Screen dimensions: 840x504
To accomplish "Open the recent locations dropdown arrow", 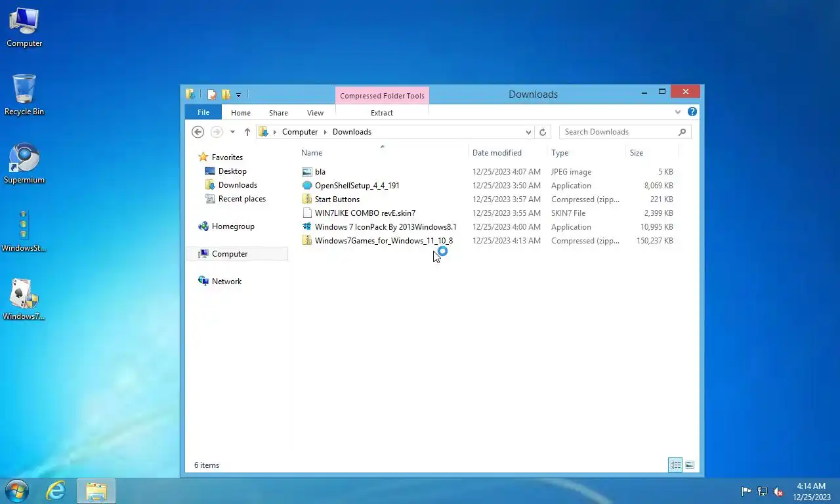I will click(232, 132).
